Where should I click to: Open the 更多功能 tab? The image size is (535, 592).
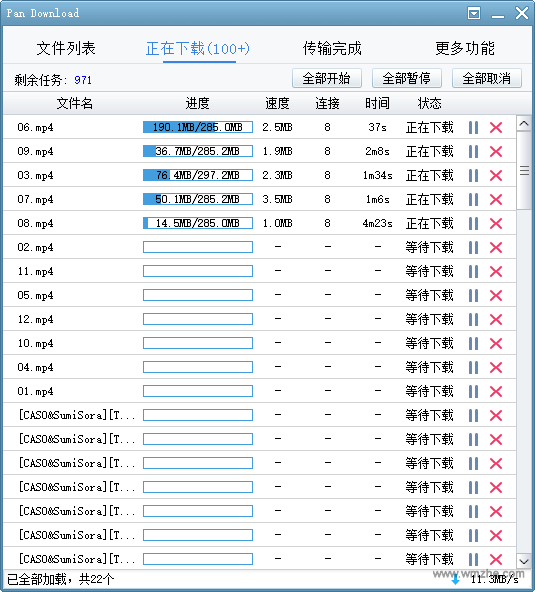click(x=465, y=48)
